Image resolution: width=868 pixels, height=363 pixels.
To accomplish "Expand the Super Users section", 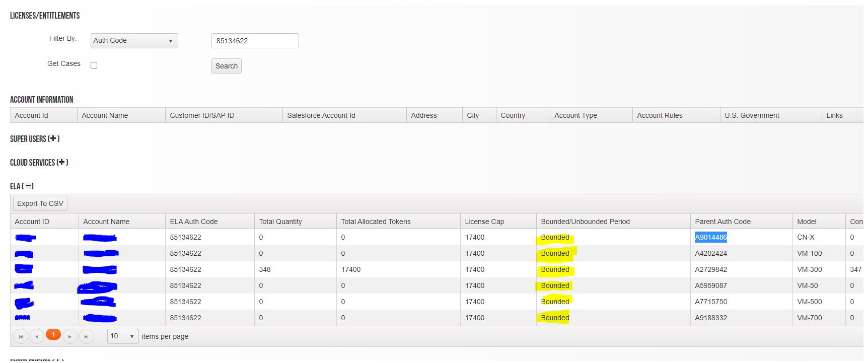I will point(53,138).
